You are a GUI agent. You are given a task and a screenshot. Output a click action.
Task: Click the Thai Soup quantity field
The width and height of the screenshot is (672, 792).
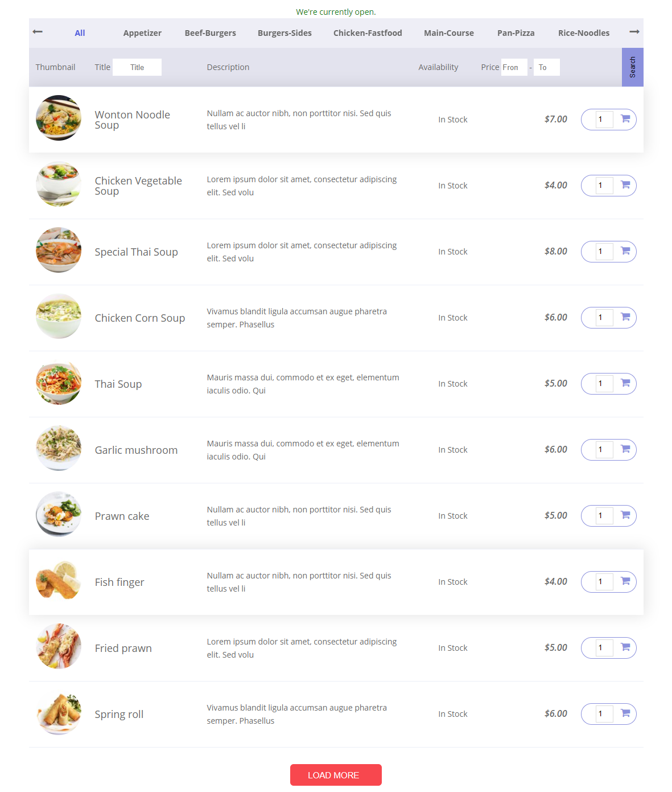point(604,383)
